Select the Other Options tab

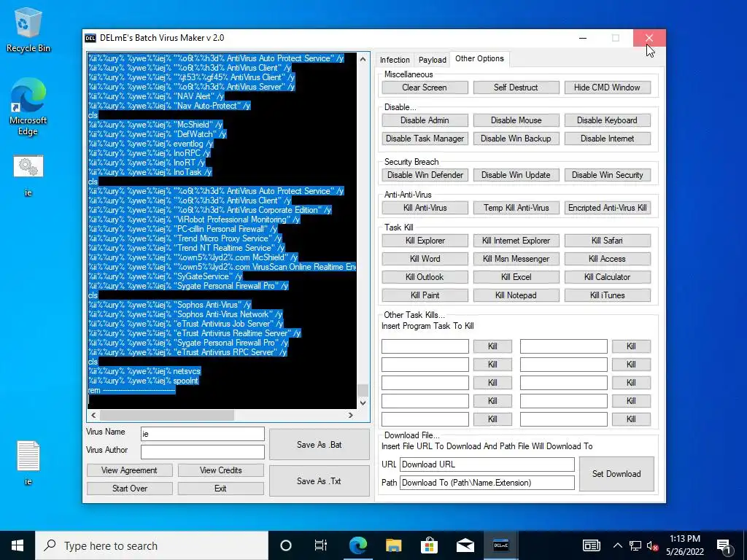[x=479, y=58]
